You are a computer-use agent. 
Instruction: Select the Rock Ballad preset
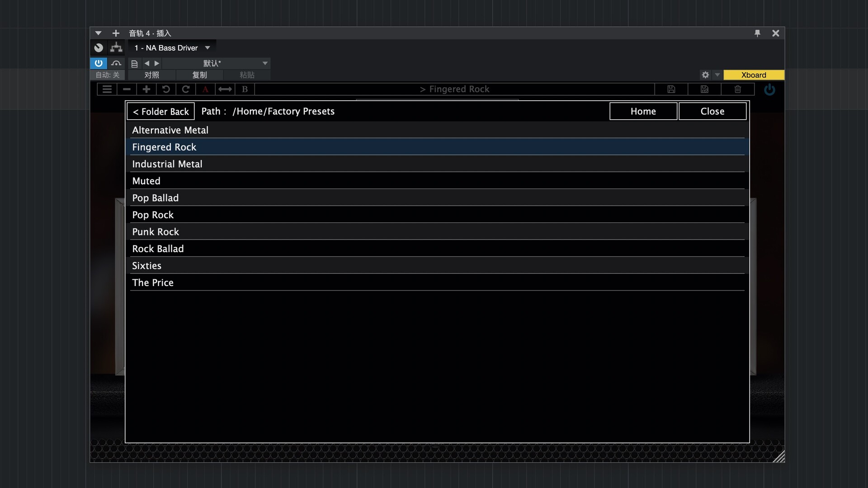pyautogui.click(x=437, y=249)
